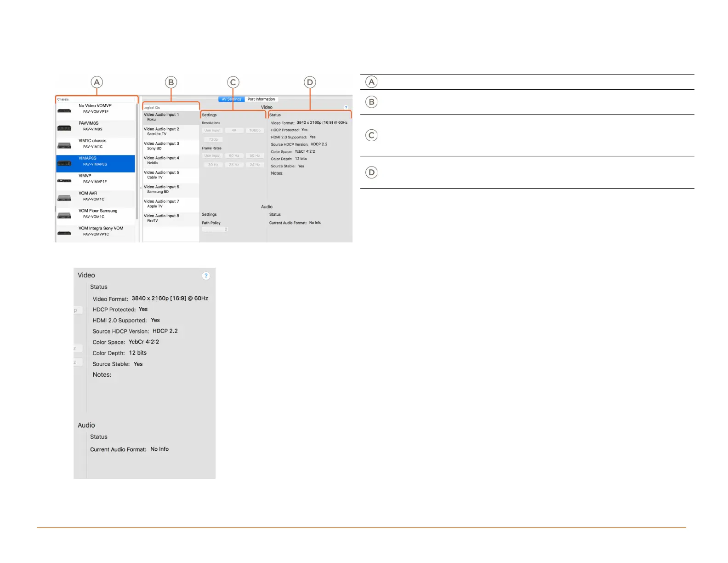Select Video Audio Input 4 Nvidia
The image size is (728, 563).
pyautogui.click(x=171, y=161)
